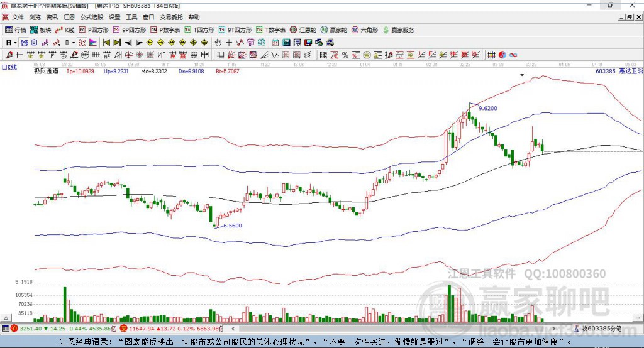Click the n² tool icon
The height and width of the screenshot is (348, 644).
click(107, 55)
